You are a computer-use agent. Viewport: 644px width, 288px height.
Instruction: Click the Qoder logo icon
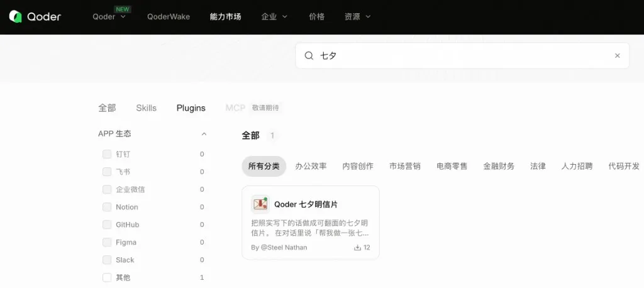(15, 16)
